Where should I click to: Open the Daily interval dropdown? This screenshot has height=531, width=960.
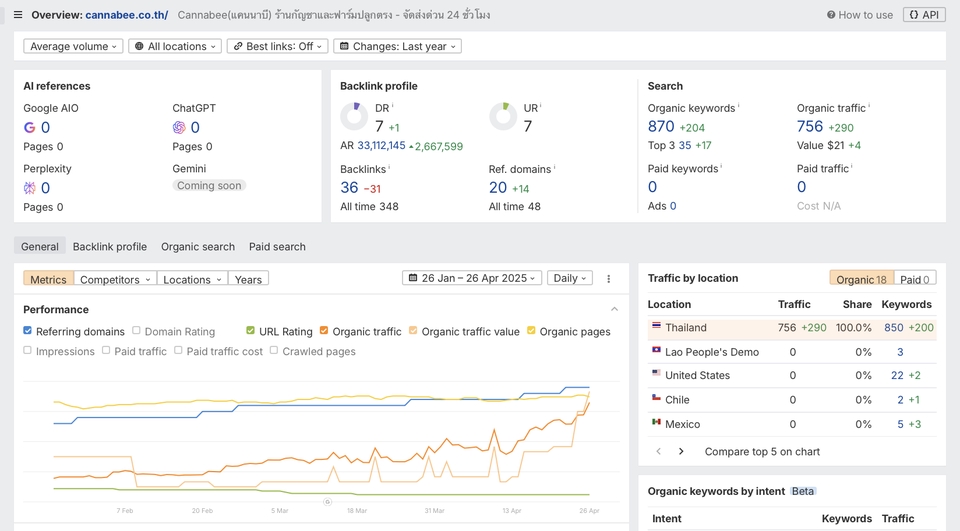tap(569, 278)
